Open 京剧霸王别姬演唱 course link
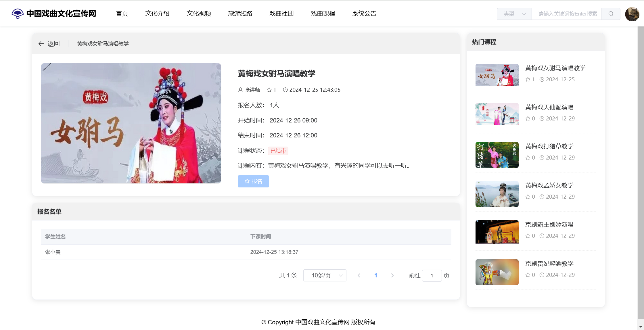The image size is (644, 330). tap(549, 225)
